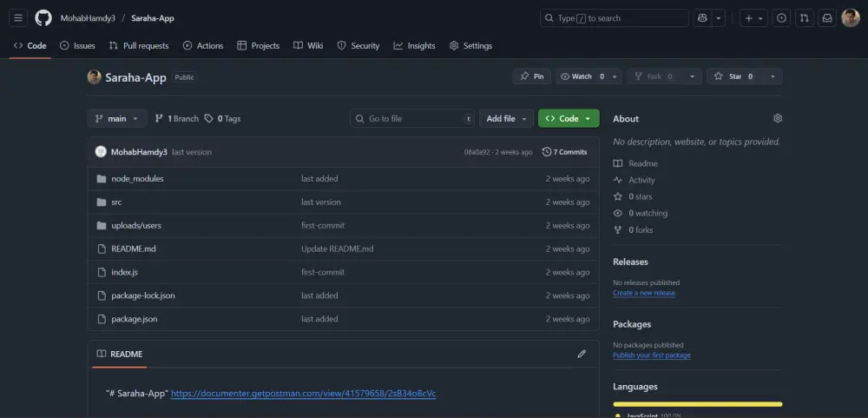
Task: Click the src folder icon
Action: (102, 202)
